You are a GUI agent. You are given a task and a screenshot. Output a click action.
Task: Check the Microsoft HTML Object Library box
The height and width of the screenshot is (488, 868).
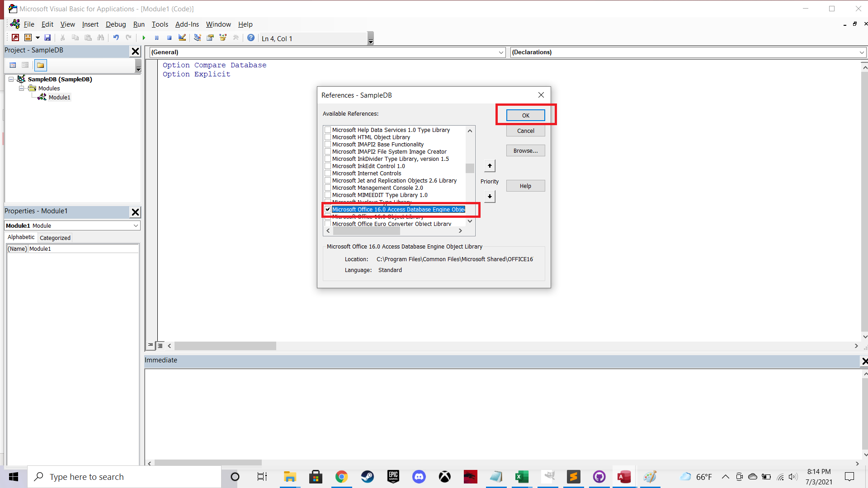(x=328, y=137)
